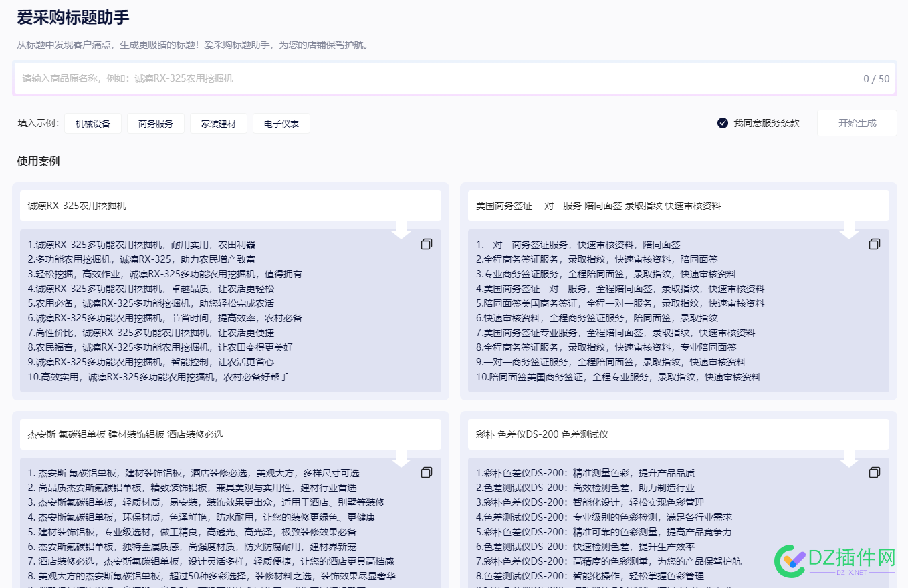Click line 2. 高品质杰安斯氟碳铝单板
Image resolution: width=908 pixels, height=588 pixels.
pyautogui.click(x=193, y=488)
